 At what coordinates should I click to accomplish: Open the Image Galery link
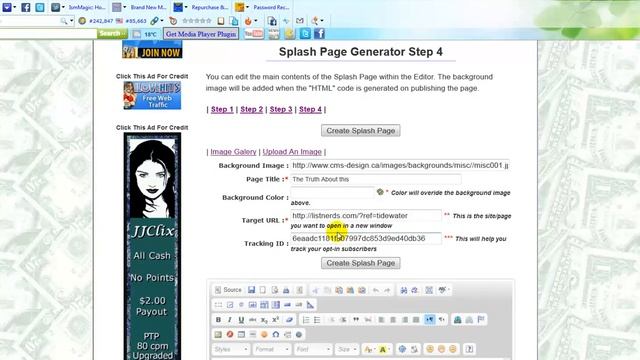pos(233,152)
